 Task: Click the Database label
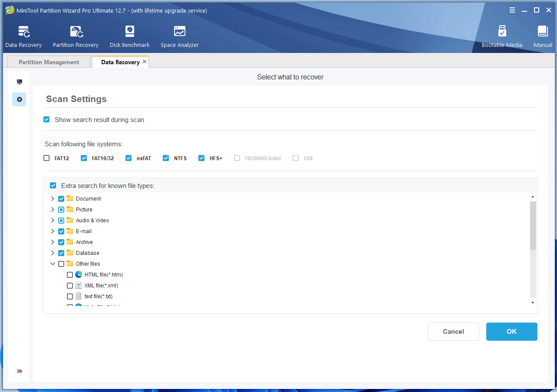pos(87,253)
